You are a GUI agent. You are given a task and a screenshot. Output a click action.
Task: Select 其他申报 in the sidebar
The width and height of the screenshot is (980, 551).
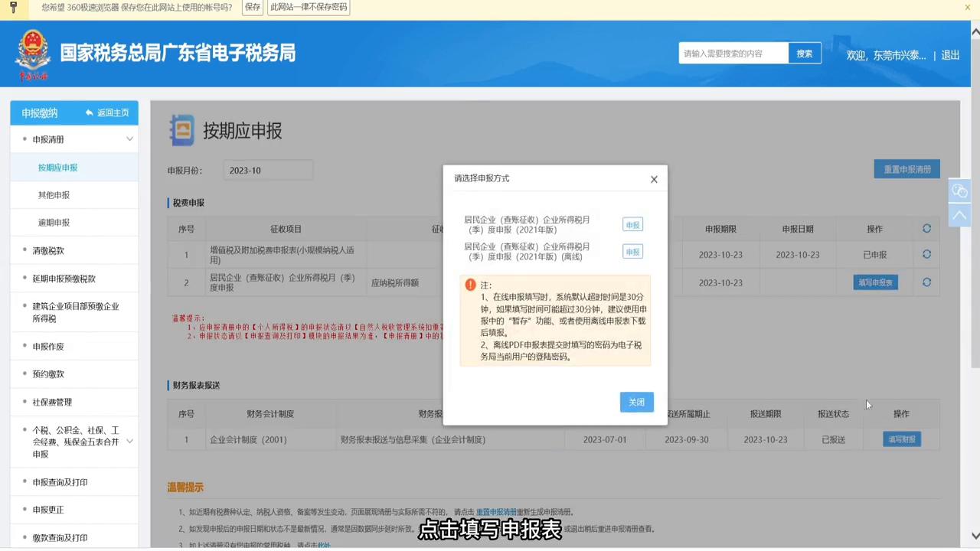point(54,194)
